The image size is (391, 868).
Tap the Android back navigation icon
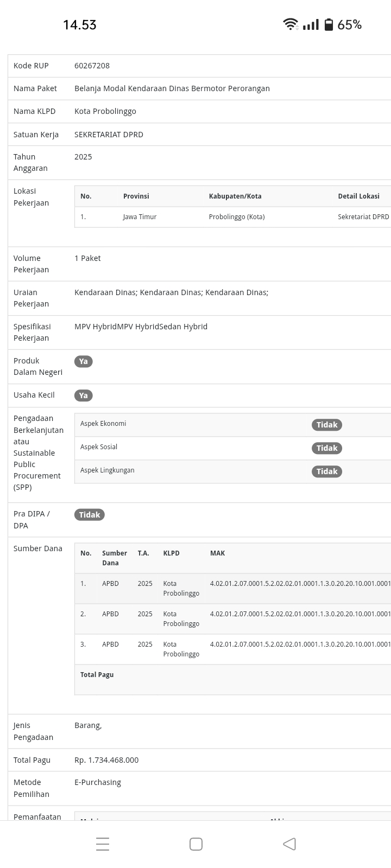(x=289, y=844)
